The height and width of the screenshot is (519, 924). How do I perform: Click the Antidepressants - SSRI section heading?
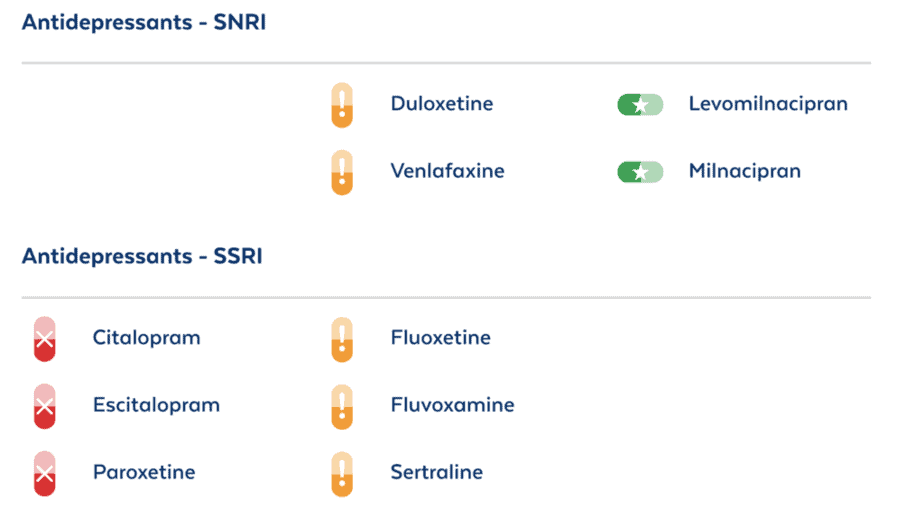[142, 256]
